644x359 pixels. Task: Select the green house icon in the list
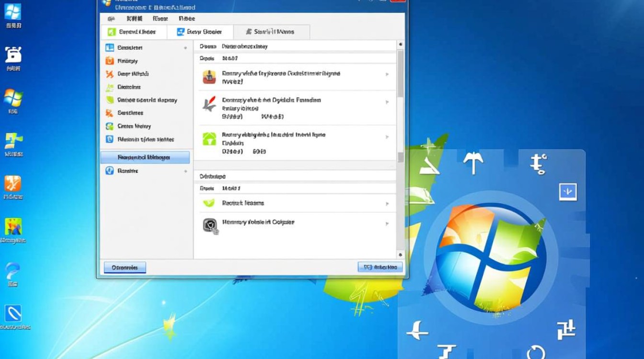pyautogui.click(x=209, y=139)
